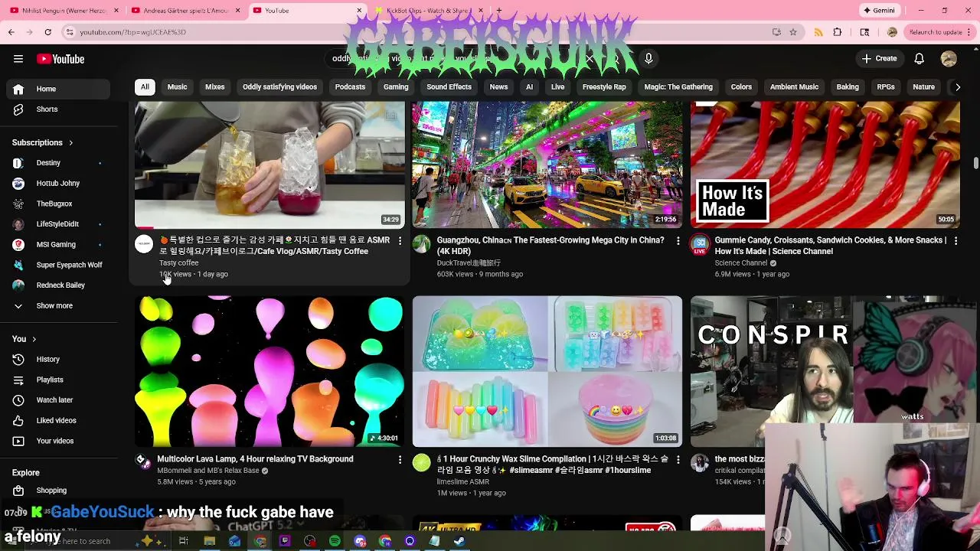980x551 pixels.
Task: Open MBommeli and MB's Relax Base channel
Action: pos(208,471)
